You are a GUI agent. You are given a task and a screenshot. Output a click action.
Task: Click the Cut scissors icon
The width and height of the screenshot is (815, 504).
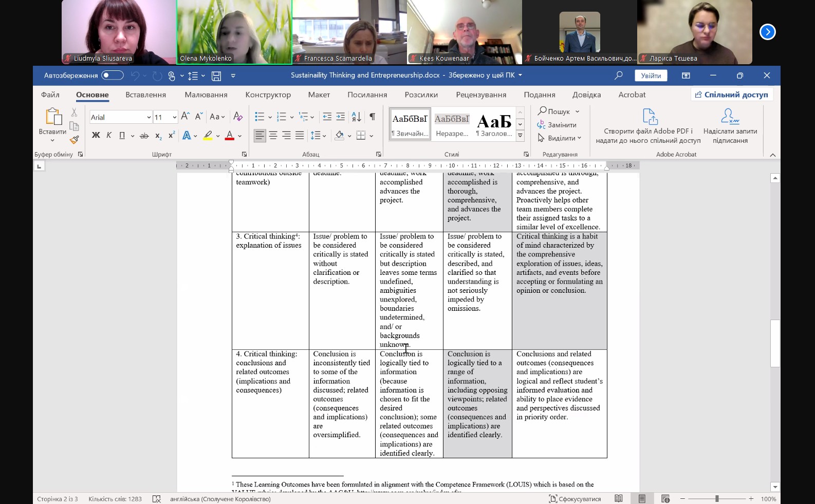point(74,113)
